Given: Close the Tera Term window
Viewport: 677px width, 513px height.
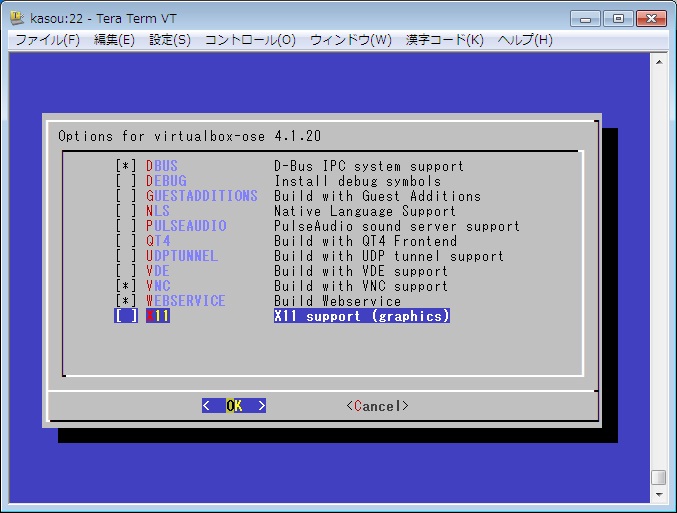Looking at the screenshot, I should click(x=651, y=19).
